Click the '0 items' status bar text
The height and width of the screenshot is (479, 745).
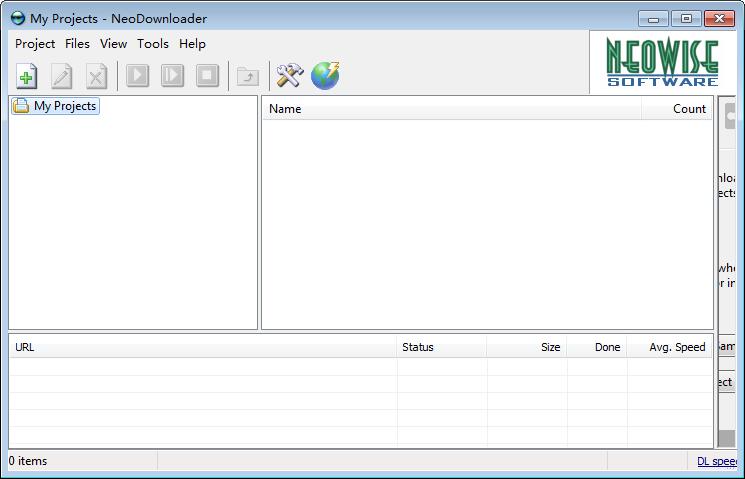click(x=28, y=461)
